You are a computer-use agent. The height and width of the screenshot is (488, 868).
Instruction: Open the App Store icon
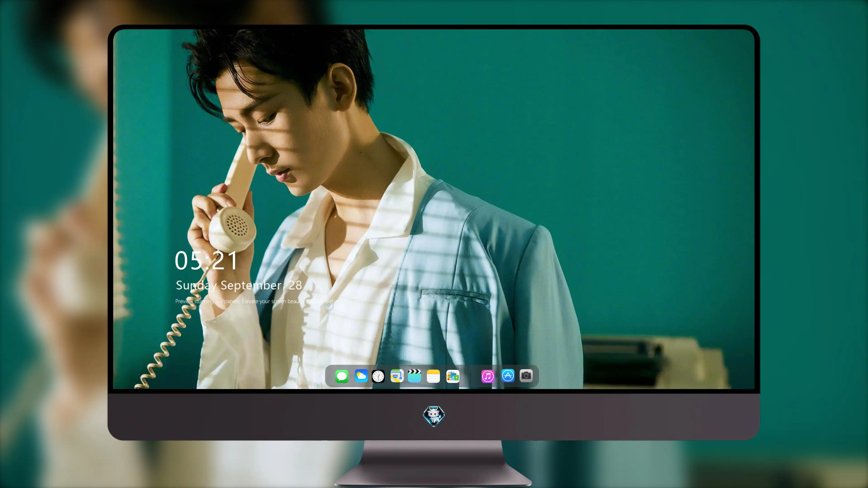508,375
